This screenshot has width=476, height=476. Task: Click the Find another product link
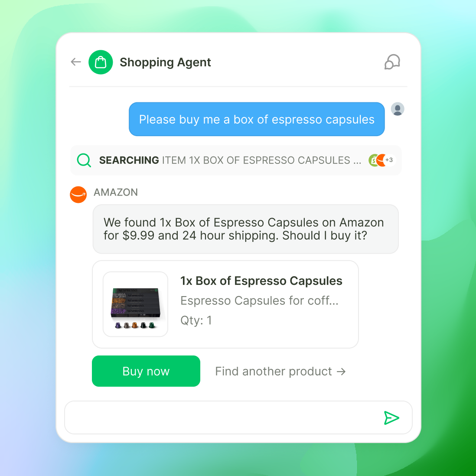point(280,371)
